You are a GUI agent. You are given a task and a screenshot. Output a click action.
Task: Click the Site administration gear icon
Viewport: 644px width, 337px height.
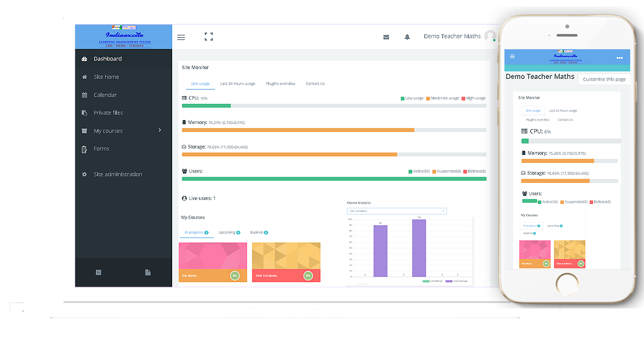point(85,174)
